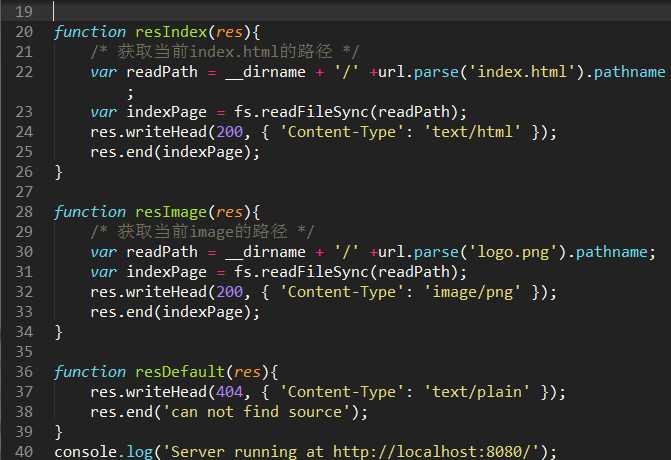Click the 200 status code on line 24

tap(229, 132)
